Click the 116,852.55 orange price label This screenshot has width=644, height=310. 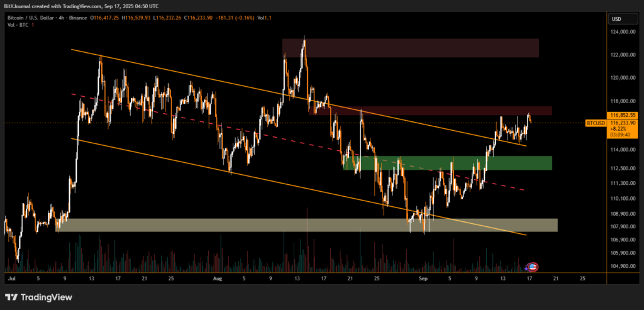[623, 115]
